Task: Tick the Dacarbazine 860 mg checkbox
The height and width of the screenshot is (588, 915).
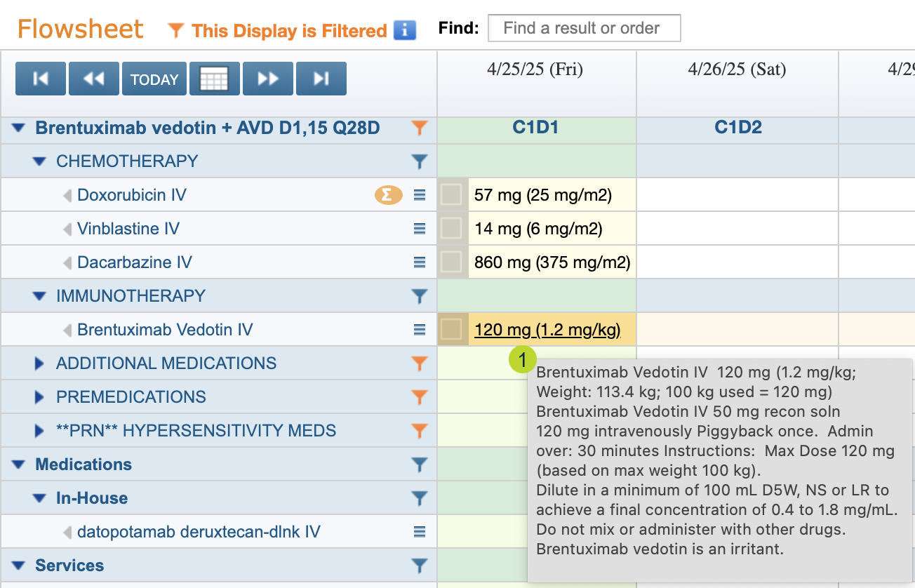Action: pos(451,262)
